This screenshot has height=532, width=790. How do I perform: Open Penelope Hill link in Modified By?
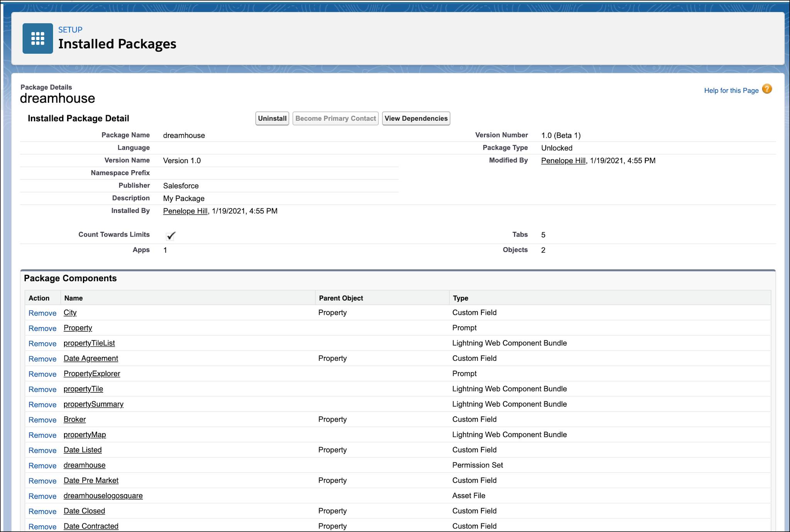563,160
